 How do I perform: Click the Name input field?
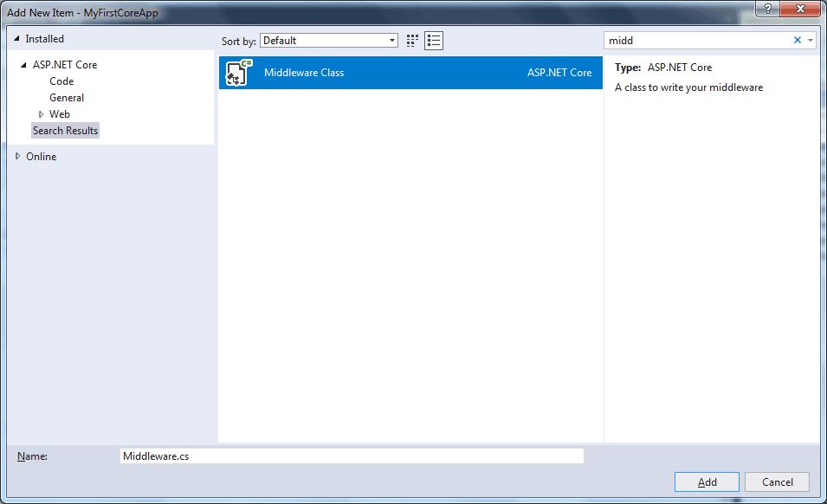click(346, 456)
